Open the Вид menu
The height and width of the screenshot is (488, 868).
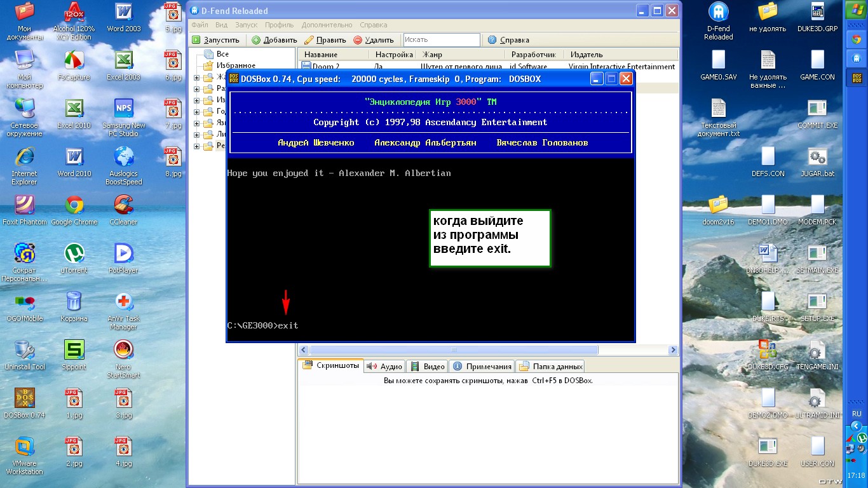221,25
